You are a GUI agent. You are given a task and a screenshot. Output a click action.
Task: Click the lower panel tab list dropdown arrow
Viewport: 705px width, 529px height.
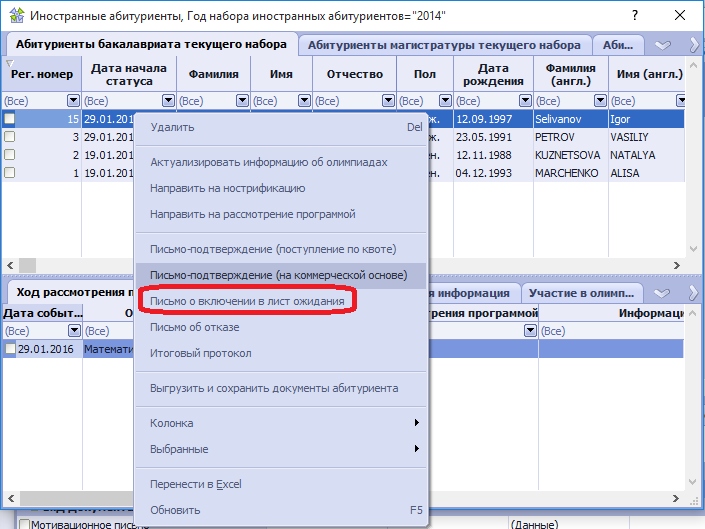pos(662,293)
